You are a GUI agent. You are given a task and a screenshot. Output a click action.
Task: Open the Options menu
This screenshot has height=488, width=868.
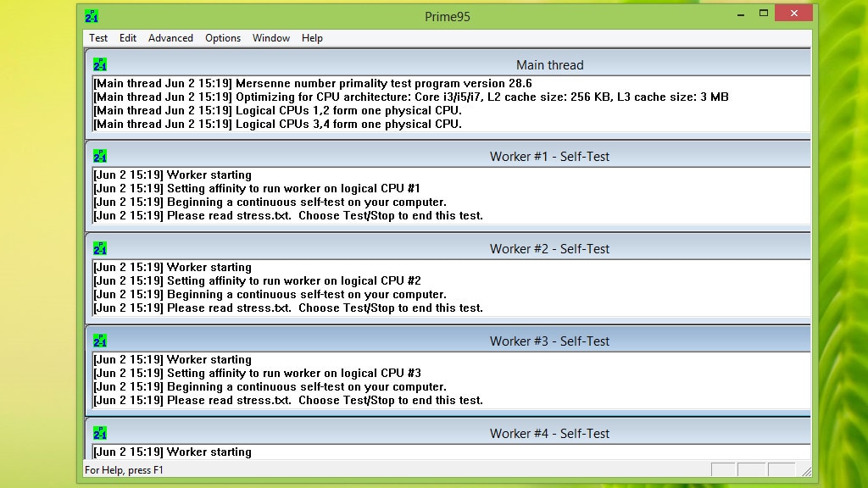[223, 38]
